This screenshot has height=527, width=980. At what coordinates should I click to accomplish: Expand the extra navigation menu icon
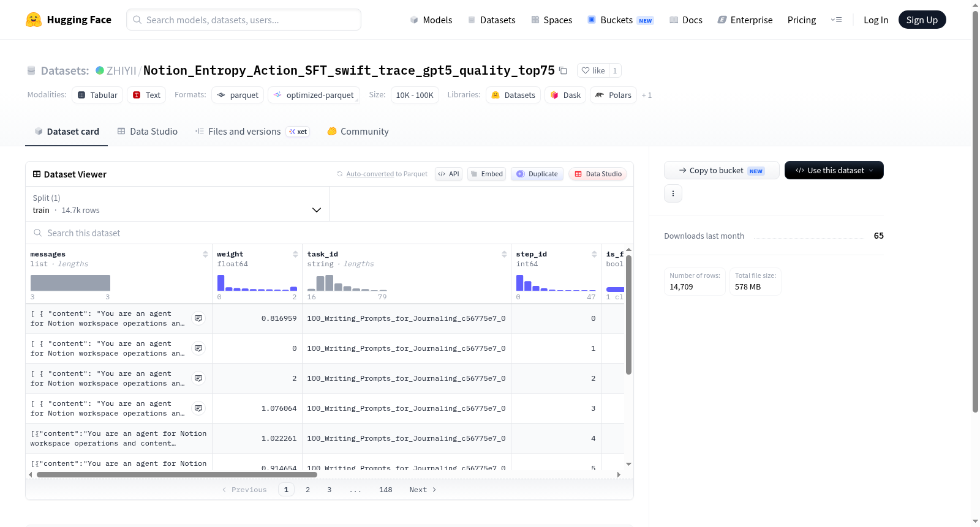pos(836,20)
